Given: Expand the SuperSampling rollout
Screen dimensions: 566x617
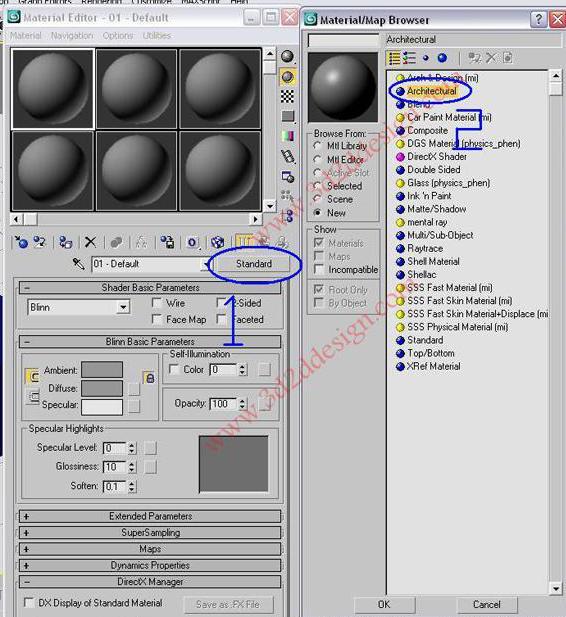Looking at the screenshot, I should 150,533.
